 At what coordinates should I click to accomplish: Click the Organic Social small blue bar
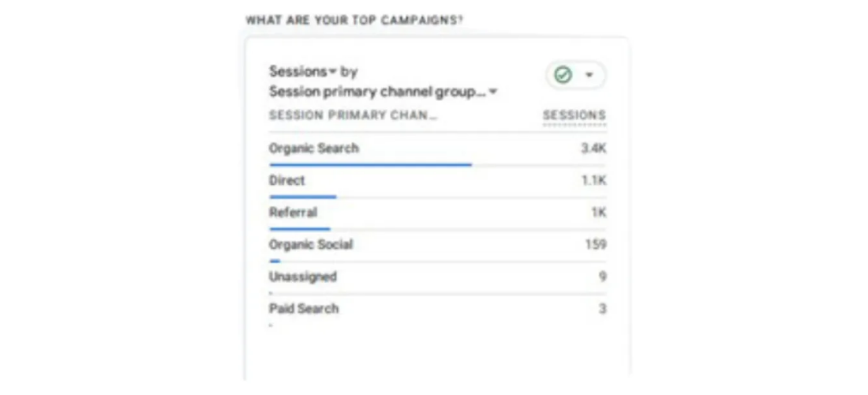coord(275,261)
